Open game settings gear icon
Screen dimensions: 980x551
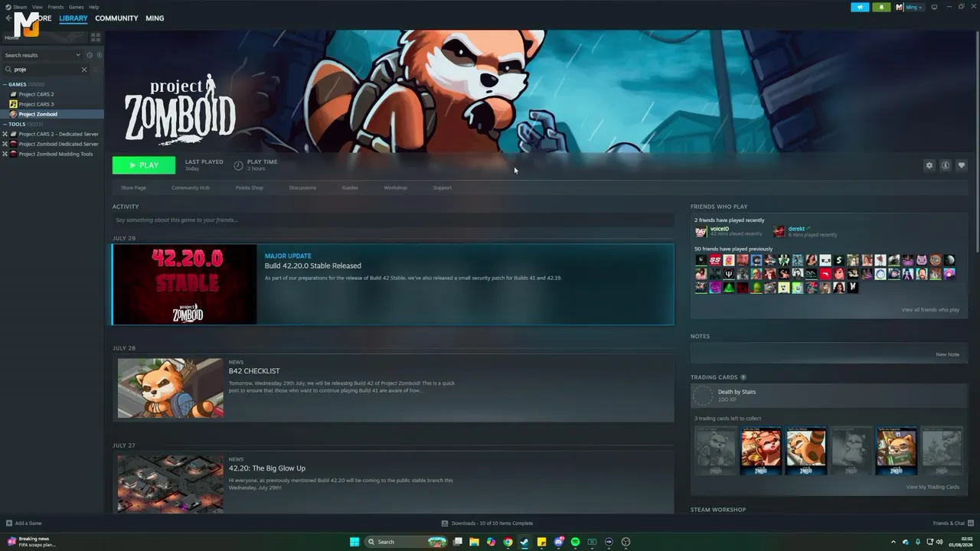[929, 165]
